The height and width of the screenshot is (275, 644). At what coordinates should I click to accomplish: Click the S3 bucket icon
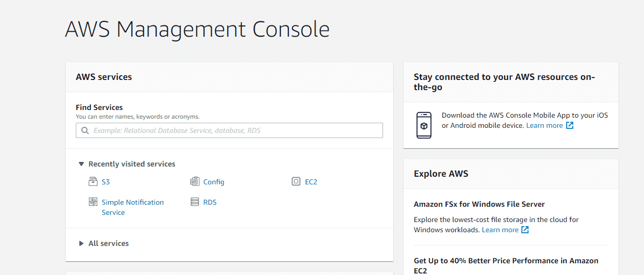(x=93, y=181)
